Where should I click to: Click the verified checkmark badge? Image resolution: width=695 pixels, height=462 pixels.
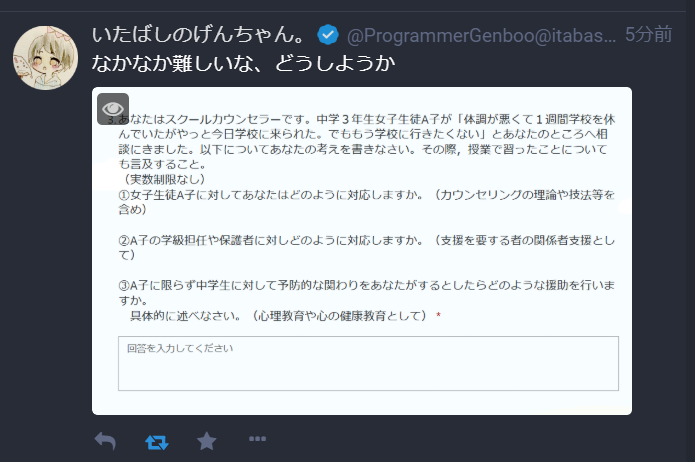(x=328, y=35)
